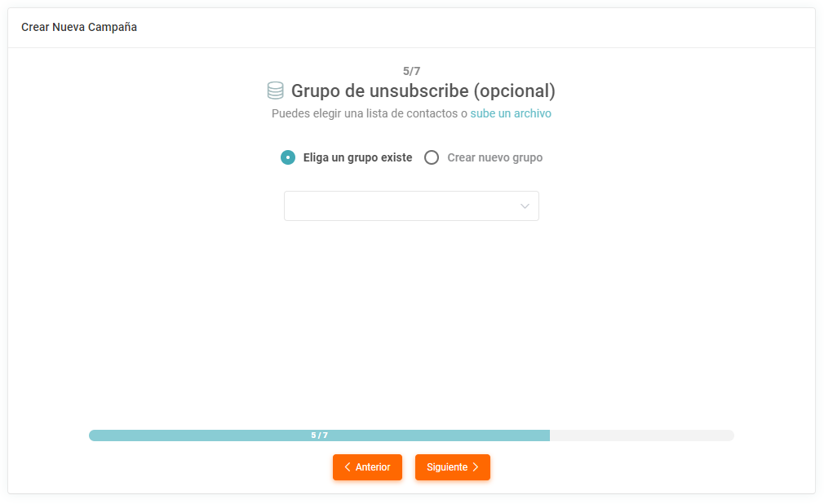Open the "sube un archivo" link

511,113
